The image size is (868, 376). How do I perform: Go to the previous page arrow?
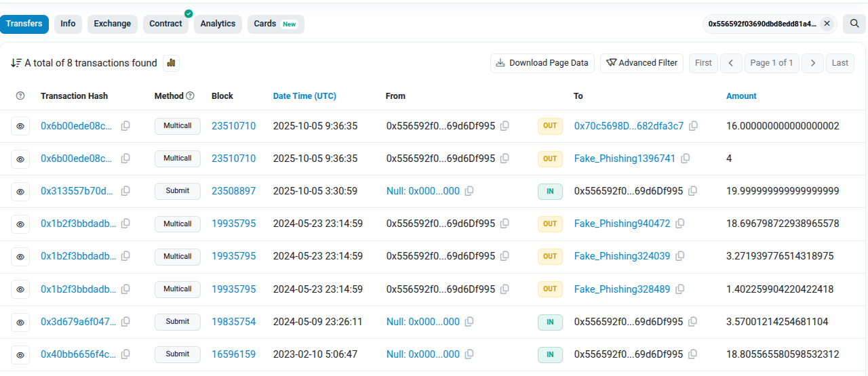coord(731,63)
